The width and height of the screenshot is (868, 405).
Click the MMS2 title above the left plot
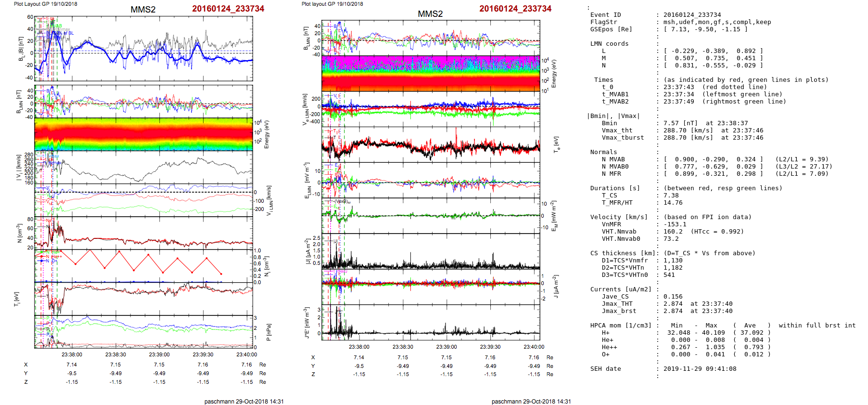[x=143, y=10]
